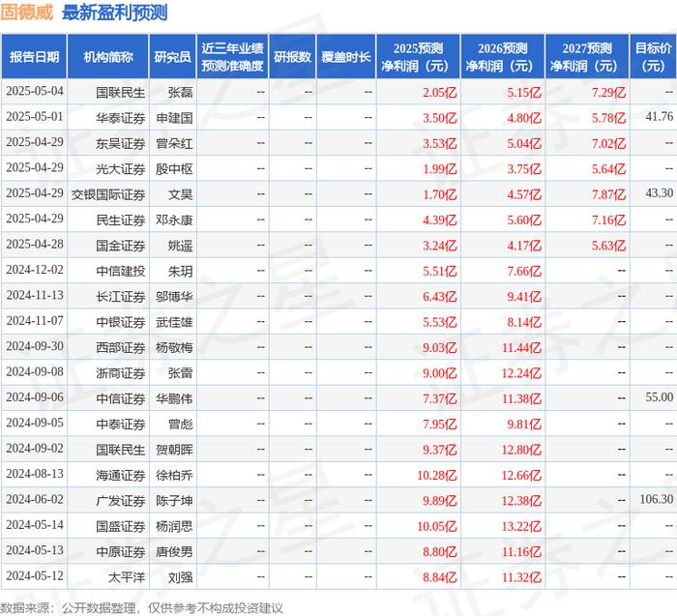Click analyst name 邓永康
Image resolution: width=677 pixels, height=616 pixels.
[x=174, y=220]
